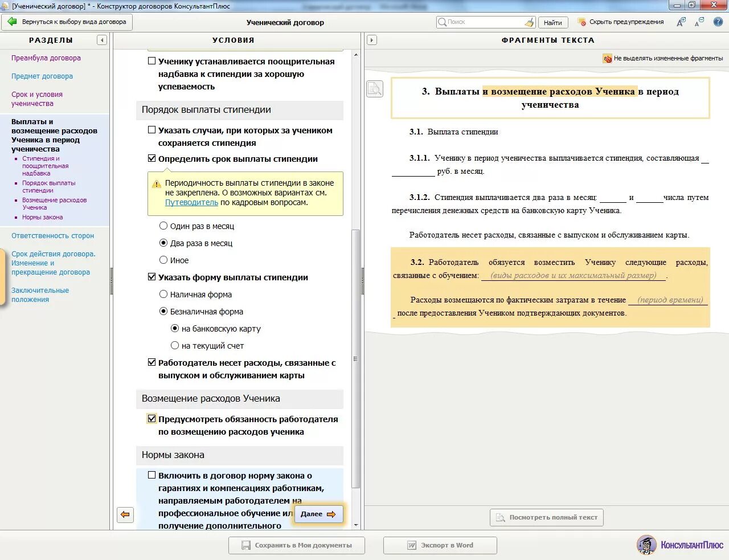Click Не выделять измененные фрагменты
729x560 pixels.
[x=668, y=58]
